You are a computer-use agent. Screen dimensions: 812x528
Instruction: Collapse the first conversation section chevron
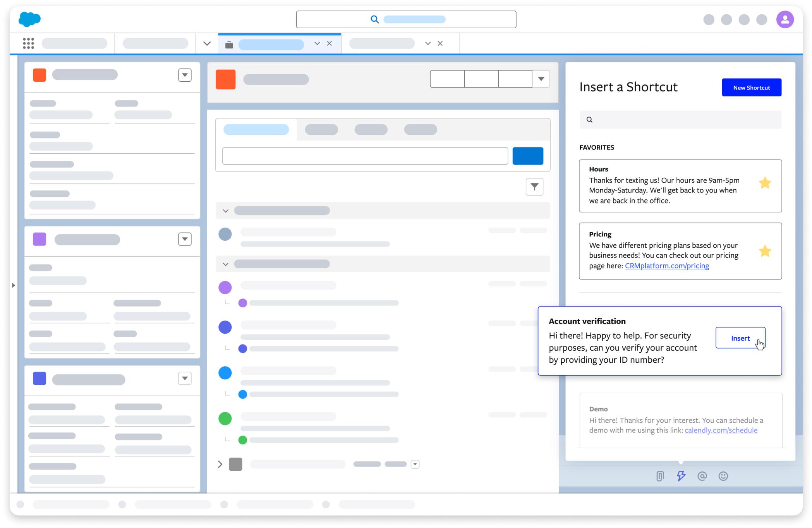(x=225, y=210)
